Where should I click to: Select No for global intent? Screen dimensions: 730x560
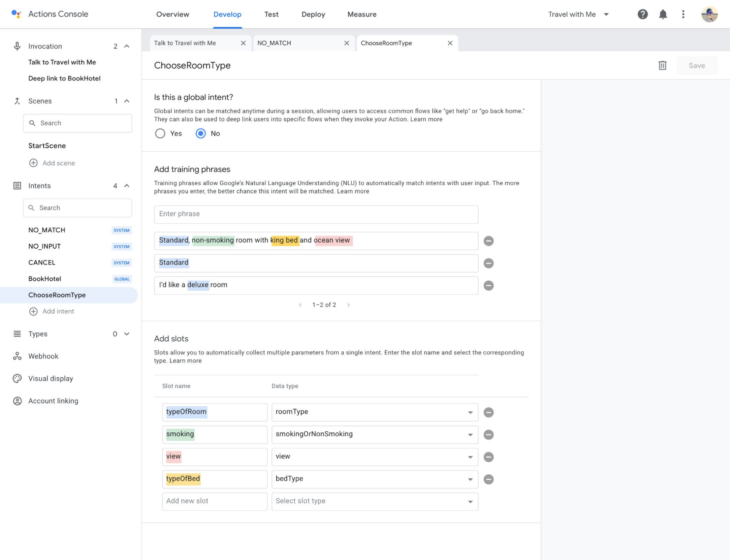[201, 133]
